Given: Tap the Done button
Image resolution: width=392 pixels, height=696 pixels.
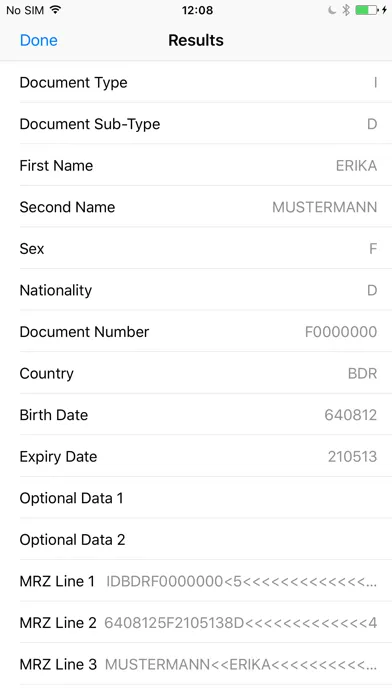Looking at the screenshot, I should pyautogui.click(x=39, y=40).
